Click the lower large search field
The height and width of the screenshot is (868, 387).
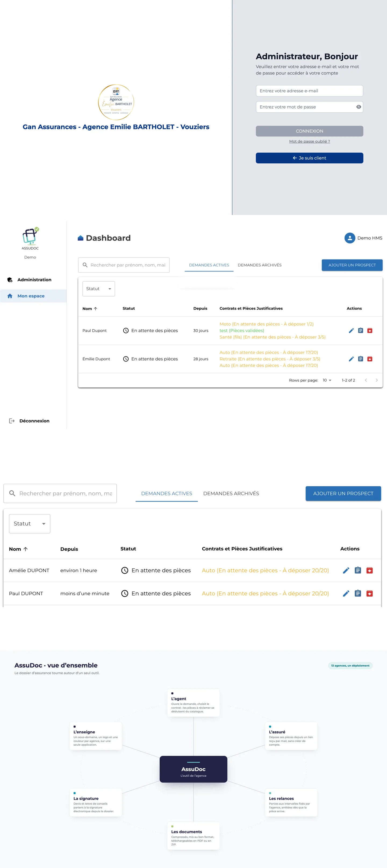[60, 493]
